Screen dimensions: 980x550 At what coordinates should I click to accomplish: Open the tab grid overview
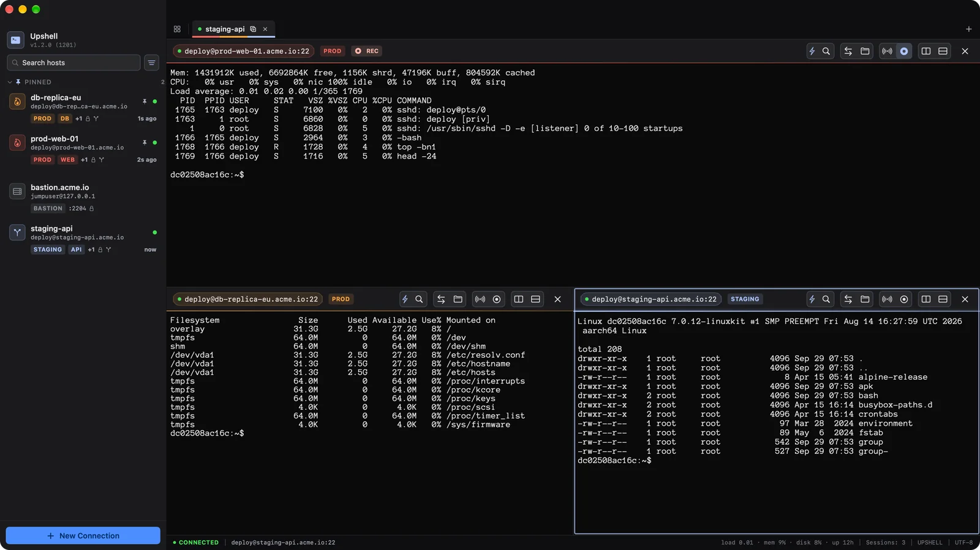[177, 29]
